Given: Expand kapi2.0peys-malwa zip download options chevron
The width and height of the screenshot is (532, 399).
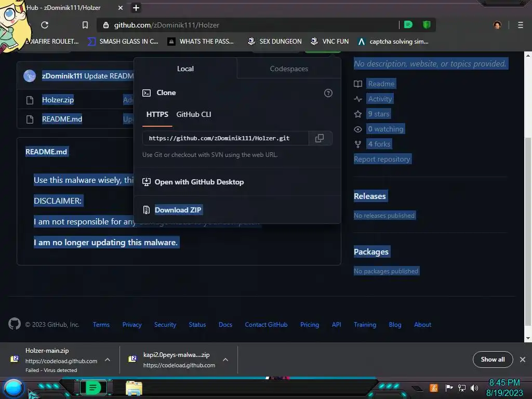Looking at the screenshot, I should [x=225, y=360].
